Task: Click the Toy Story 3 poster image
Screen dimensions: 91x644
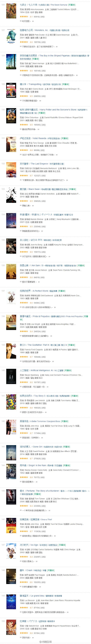Action: tap(11, 402)
